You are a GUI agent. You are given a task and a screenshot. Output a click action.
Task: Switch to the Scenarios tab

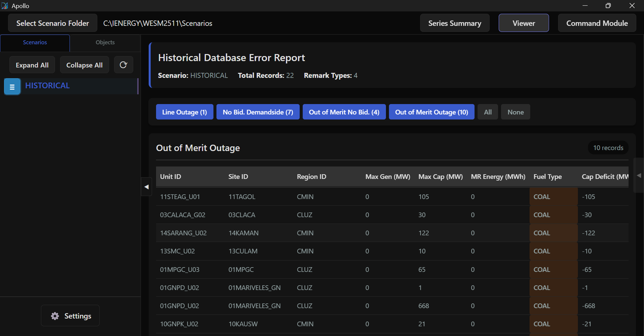(35, 43)
